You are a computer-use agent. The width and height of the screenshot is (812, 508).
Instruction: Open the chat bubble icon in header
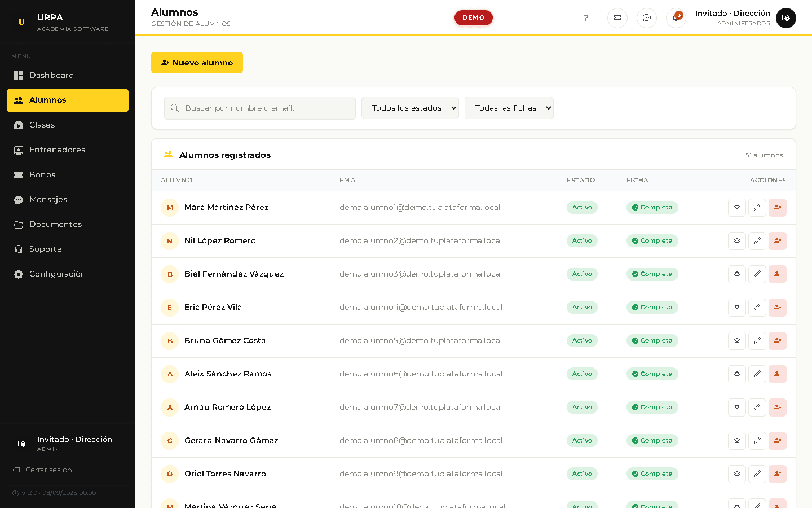click(x=647, y=18)
